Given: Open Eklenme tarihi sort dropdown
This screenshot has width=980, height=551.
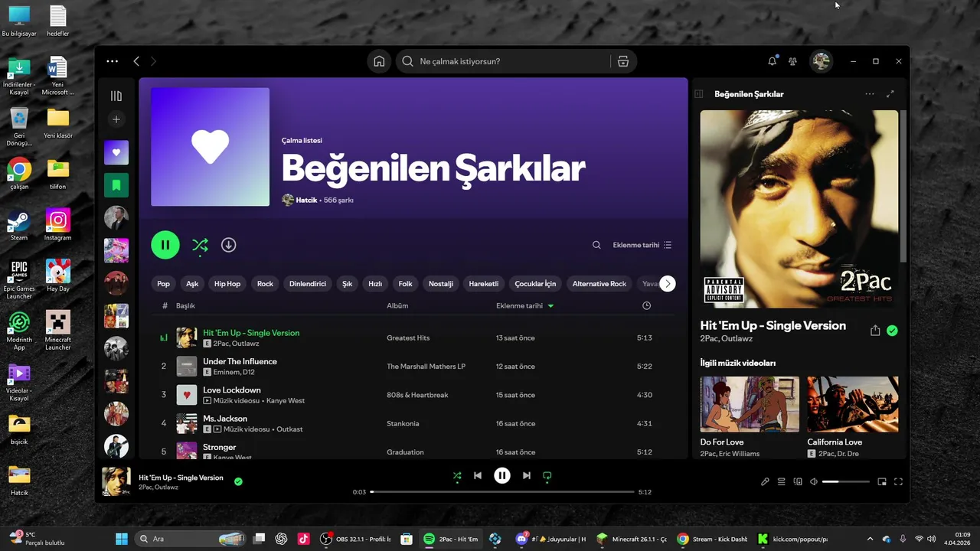Looking at the screenshot, I should (642, 245).
